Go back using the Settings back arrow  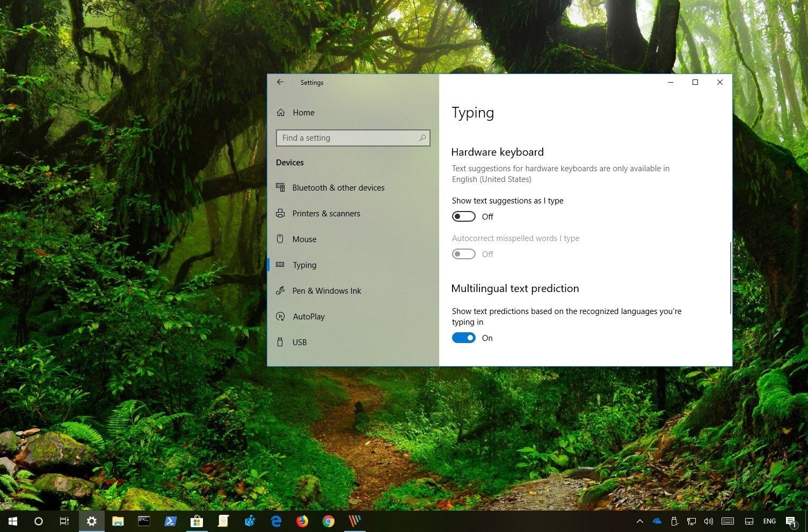coord(280,82)
